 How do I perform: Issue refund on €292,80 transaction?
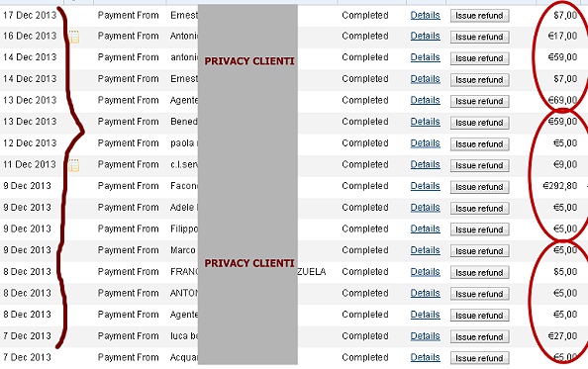479,187
